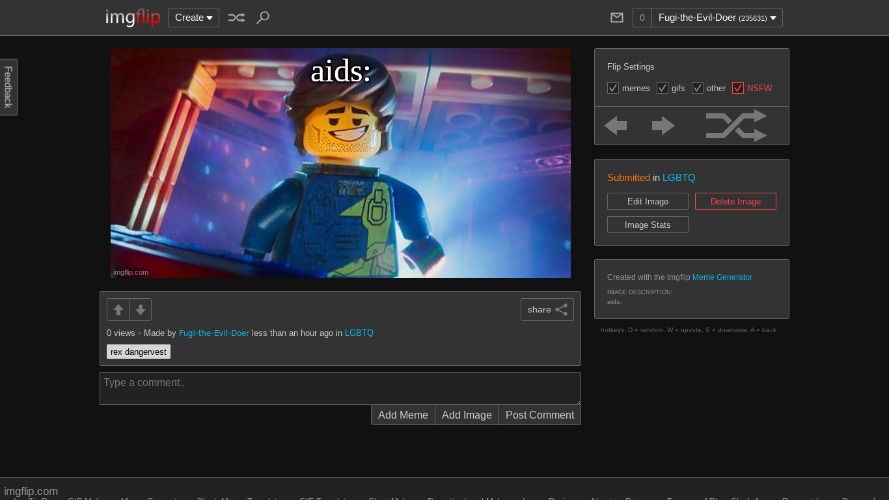Viewport: 889px width, 500px height.
Task: Toggle the memes checkbox in Flip Settings
Action: [x=613, y=88]
